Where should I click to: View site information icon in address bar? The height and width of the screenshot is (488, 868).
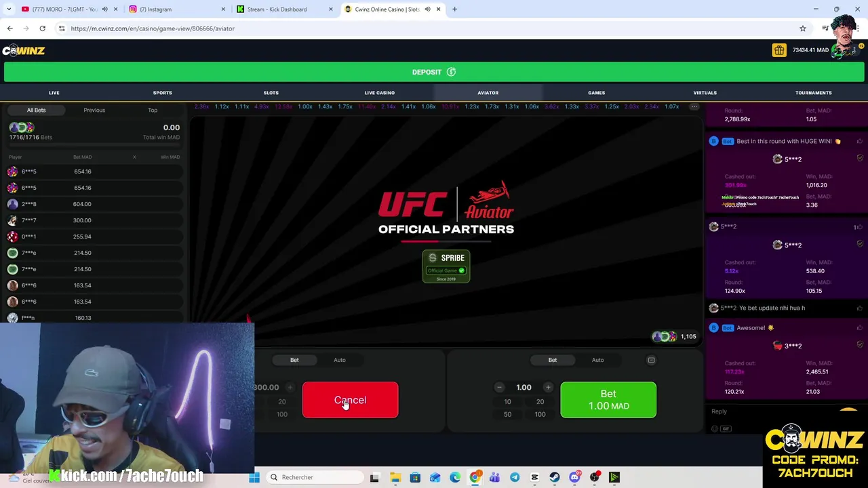tap(62, 28)
